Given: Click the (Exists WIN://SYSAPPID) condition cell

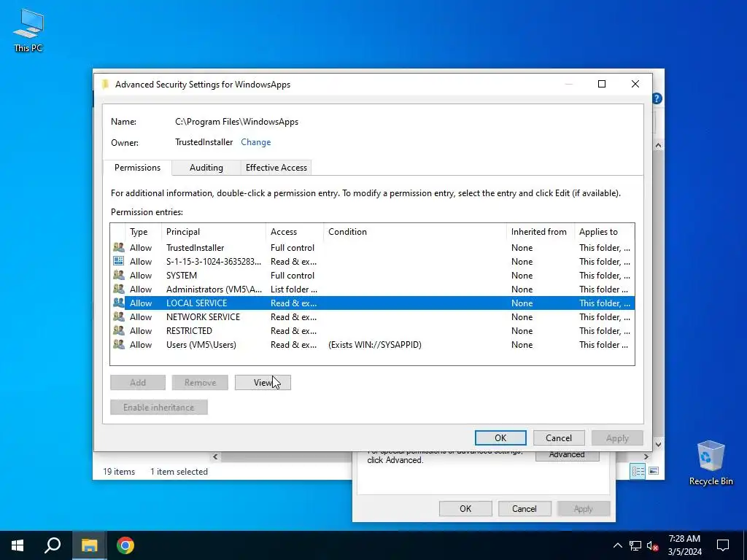Looking at the screenshot, I should [375, 345].
